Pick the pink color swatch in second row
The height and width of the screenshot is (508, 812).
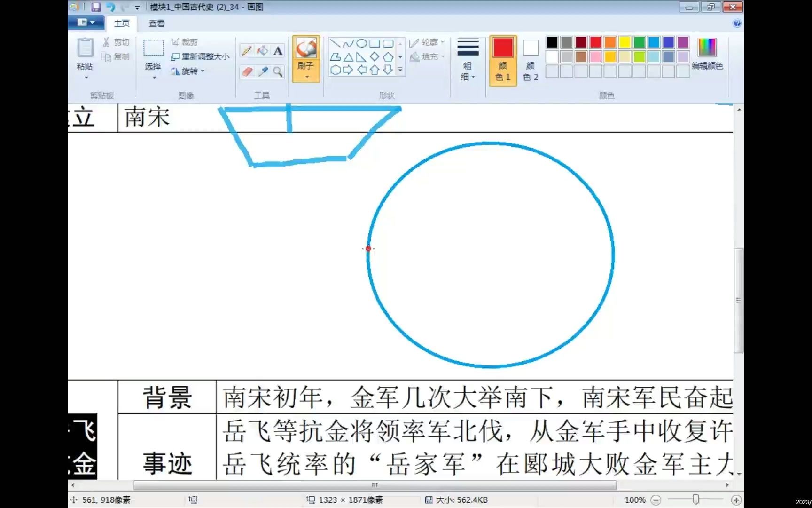click(596, 57)
